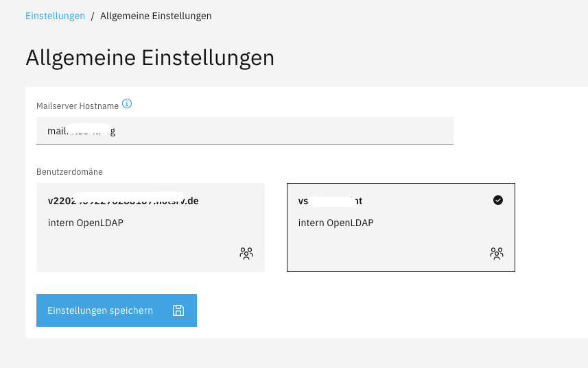Click 'intern OpenLDAP' in the selected tile
This screenshot has height=368, width=588.
pyautogui.click(x=336, y=223)
